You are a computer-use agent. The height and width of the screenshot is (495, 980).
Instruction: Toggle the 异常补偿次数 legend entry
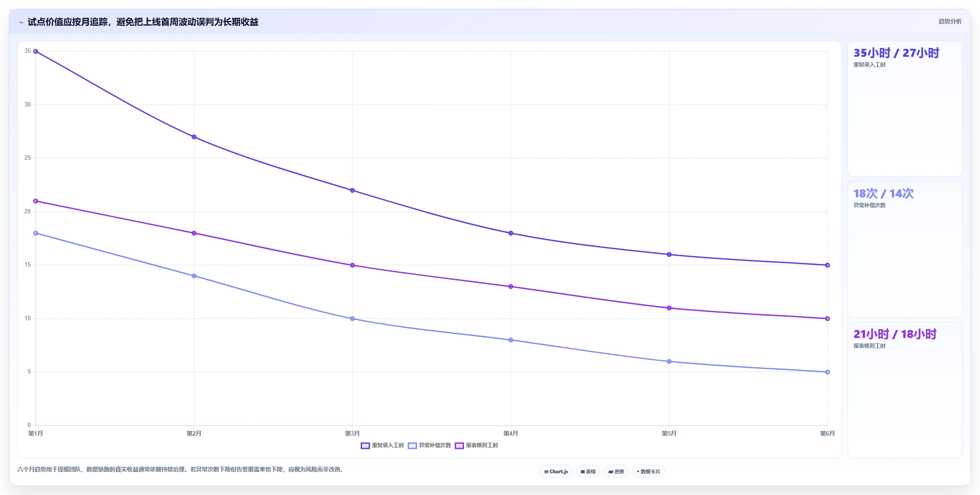(x=429, y=445)
